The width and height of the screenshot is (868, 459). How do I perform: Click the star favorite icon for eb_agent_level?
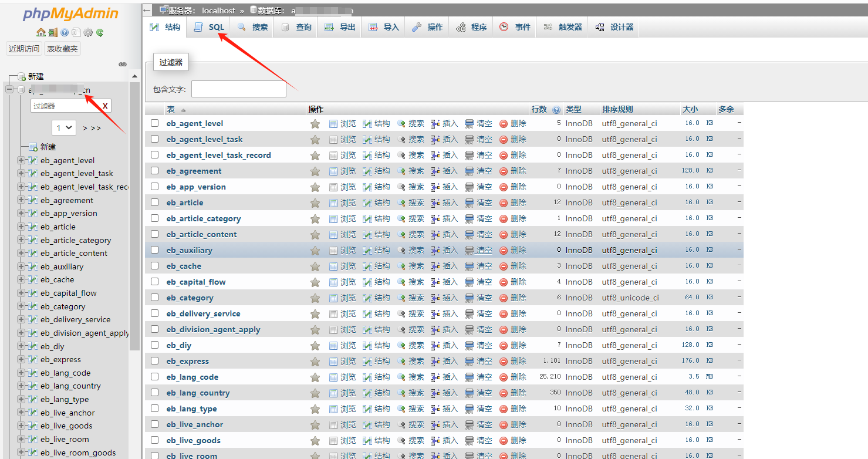point(315,124)
